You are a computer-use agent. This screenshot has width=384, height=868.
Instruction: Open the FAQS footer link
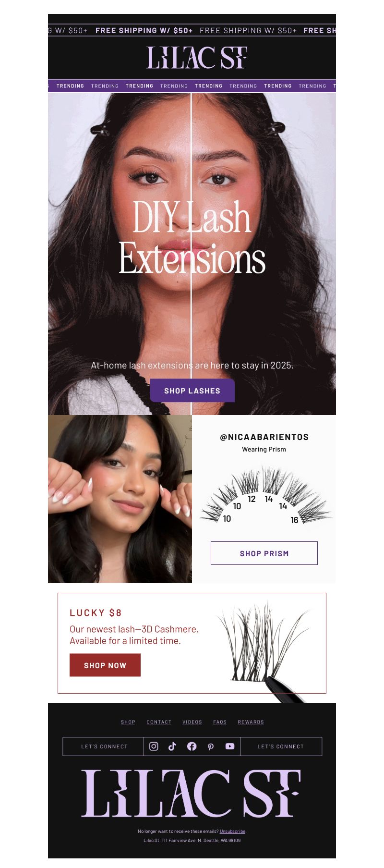click(x=220, y=722)
